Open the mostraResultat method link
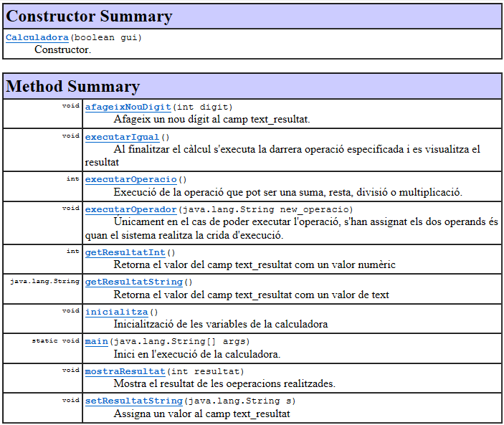The image size is (504, 425). tap(125, 371)
